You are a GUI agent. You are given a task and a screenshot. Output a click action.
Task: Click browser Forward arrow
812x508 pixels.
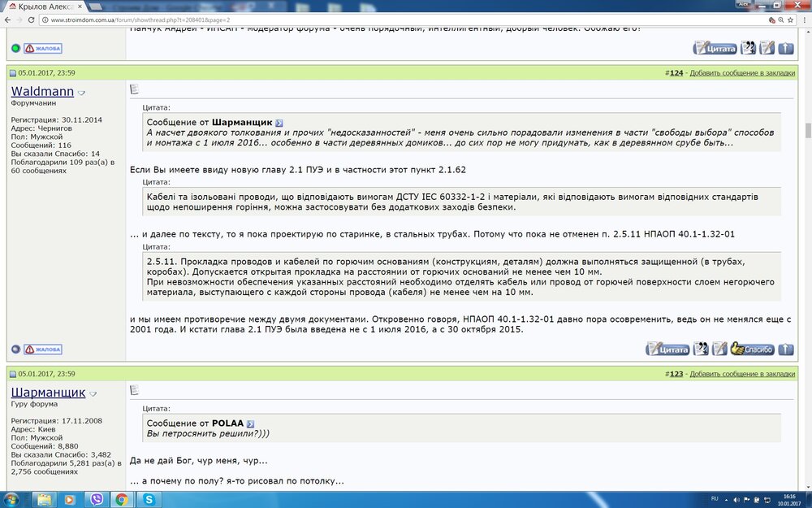pos(19,20)
